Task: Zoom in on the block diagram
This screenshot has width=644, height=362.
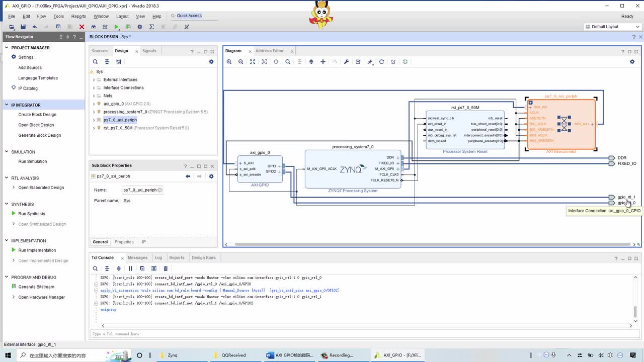Action: (229, 62)
